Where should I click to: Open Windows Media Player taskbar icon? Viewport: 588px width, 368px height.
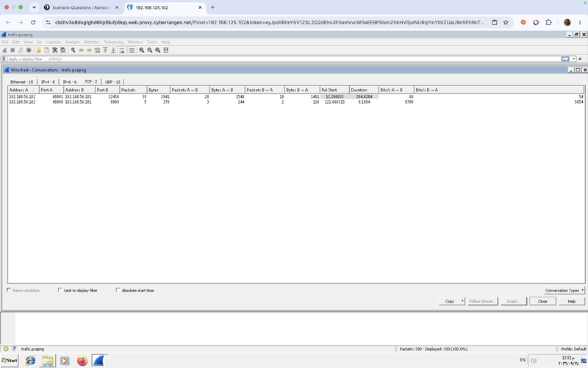click(64, 361)
